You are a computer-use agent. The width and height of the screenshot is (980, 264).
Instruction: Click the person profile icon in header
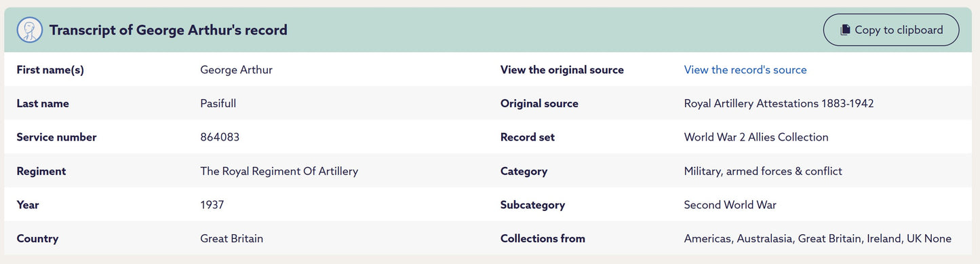pos(30,30)
